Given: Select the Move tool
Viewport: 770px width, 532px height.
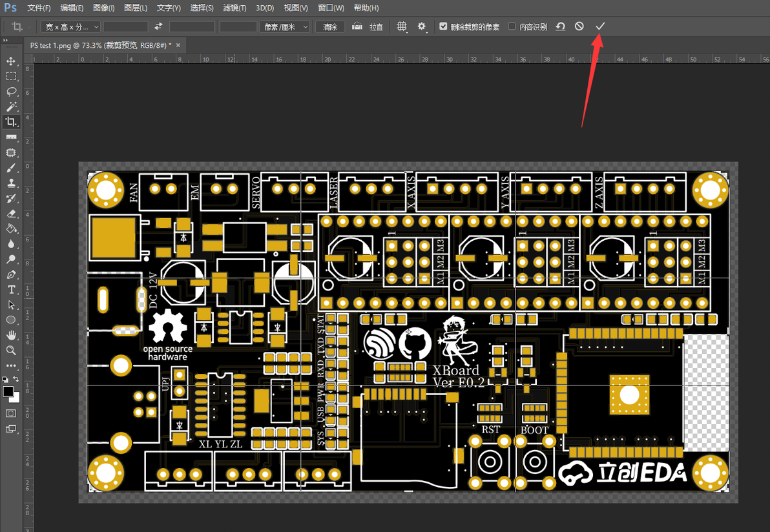Looking at the screenshot, I should [x=11, y=61].
